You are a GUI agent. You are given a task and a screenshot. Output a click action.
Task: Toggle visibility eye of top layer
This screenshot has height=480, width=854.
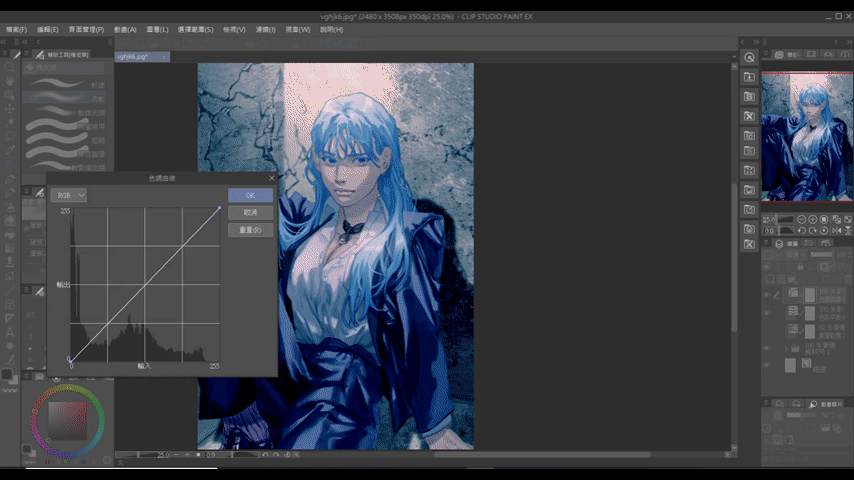767,295
